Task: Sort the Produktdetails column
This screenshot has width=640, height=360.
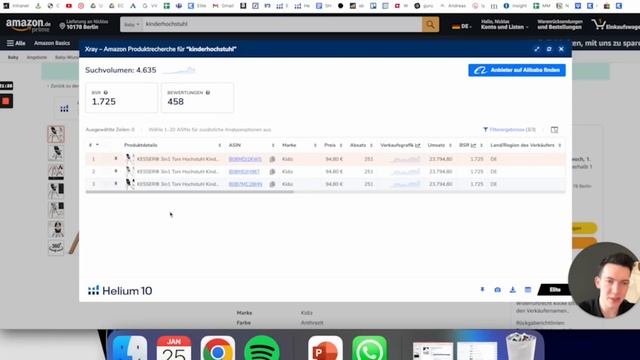Action: (x=220, y=145)
